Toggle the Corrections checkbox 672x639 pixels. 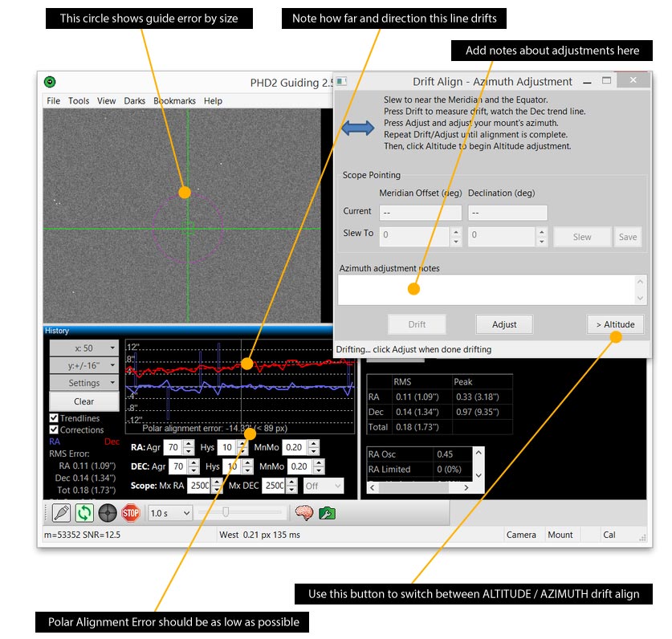tap(54, 429)
